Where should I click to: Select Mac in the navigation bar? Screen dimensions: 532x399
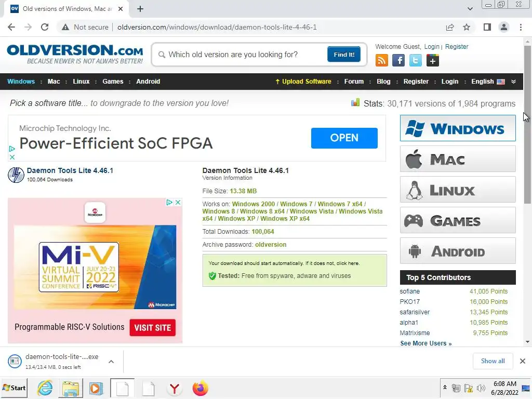(x=54, y=82)
